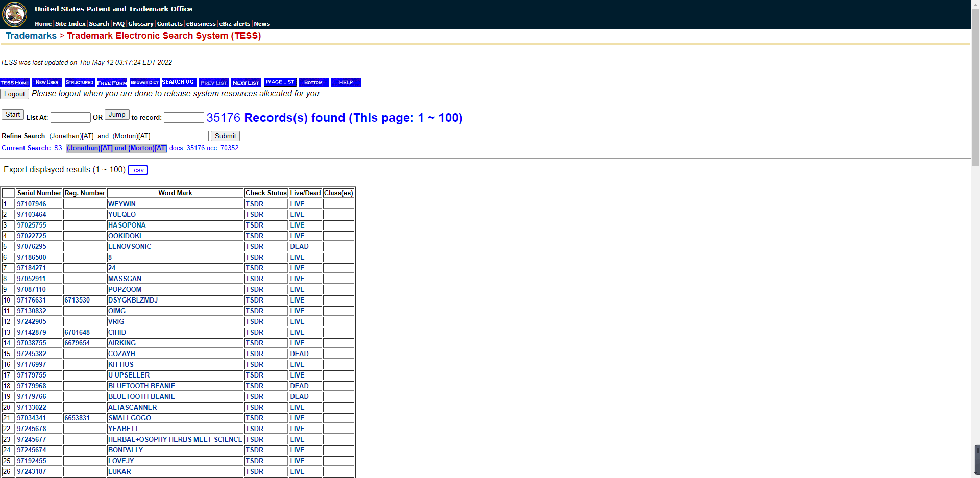Open the eBusiness menu link
Image resolution: width=980 pixels, height=478 pixels.
201,24
